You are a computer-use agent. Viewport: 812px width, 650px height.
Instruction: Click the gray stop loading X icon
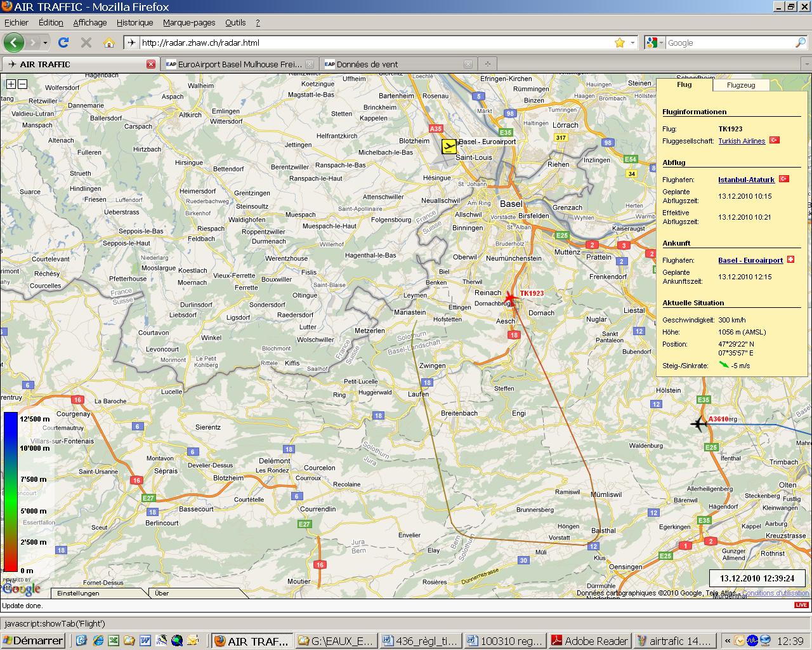click(x=86, y=43)
